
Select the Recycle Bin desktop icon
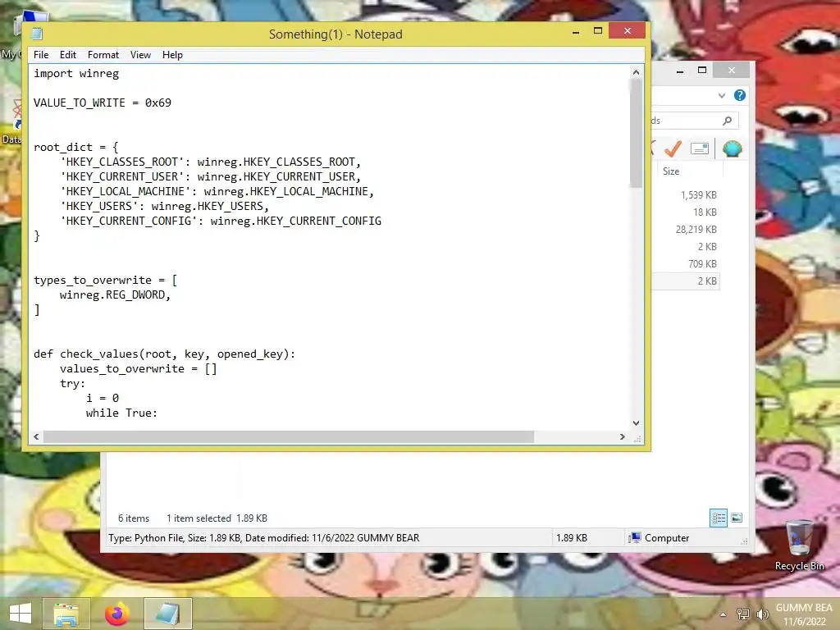tap(799, 545)
